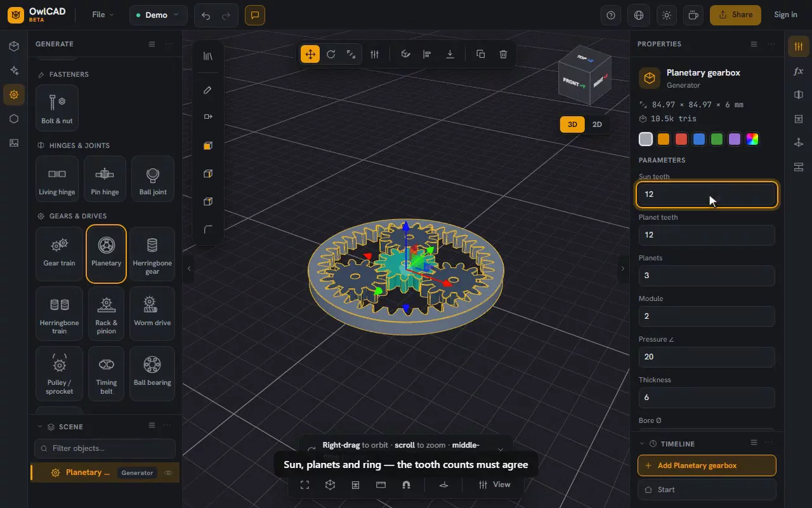
Task: Select the fillet corner tool
Action: tap(207, 229)
